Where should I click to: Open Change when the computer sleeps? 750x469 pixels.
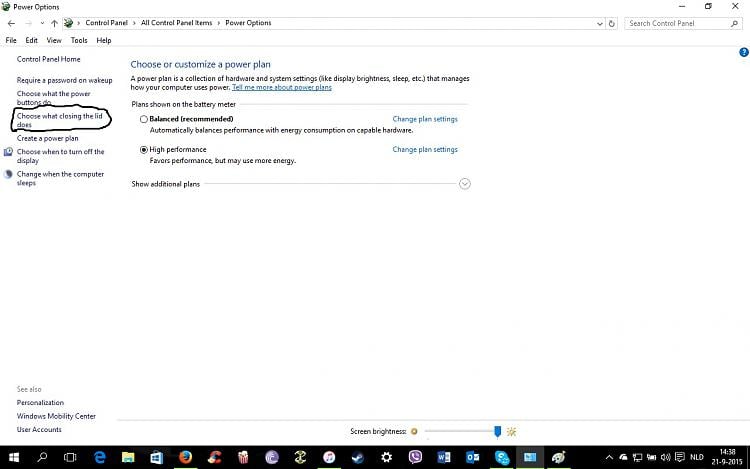(60, 178)
